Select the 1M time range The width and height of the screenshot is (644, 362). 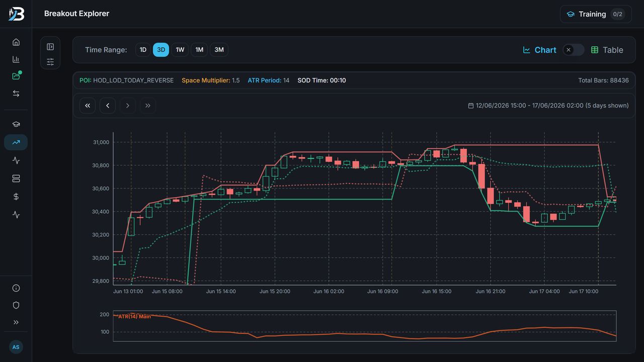pos(199,50)
